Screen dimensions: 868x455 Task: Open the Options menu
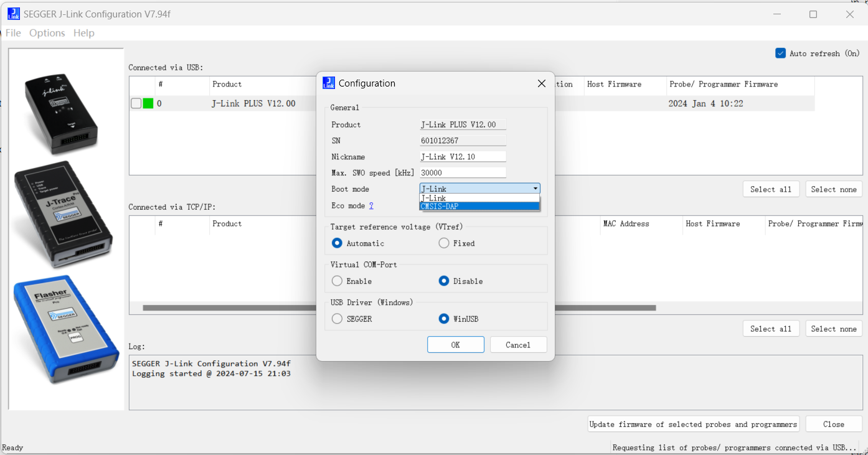pyautogui.click(x=47, y=33)
